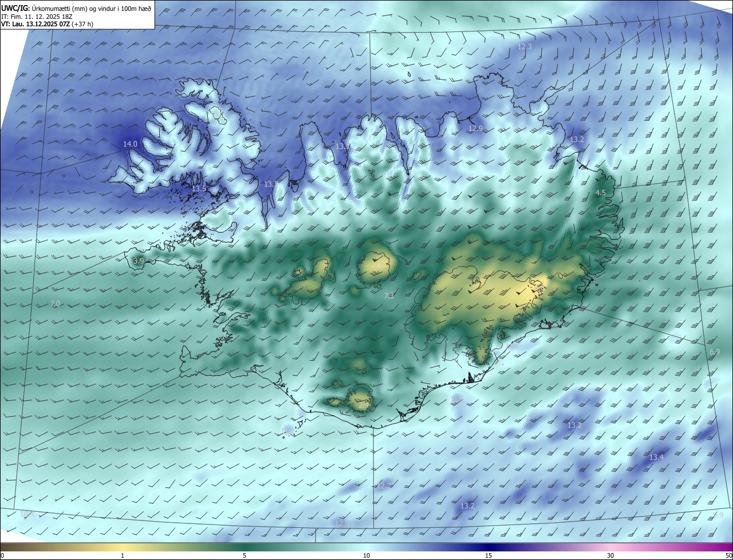Click the 12.9 value label
Viewport: 733px width, 560px height.
pos(475,129)
